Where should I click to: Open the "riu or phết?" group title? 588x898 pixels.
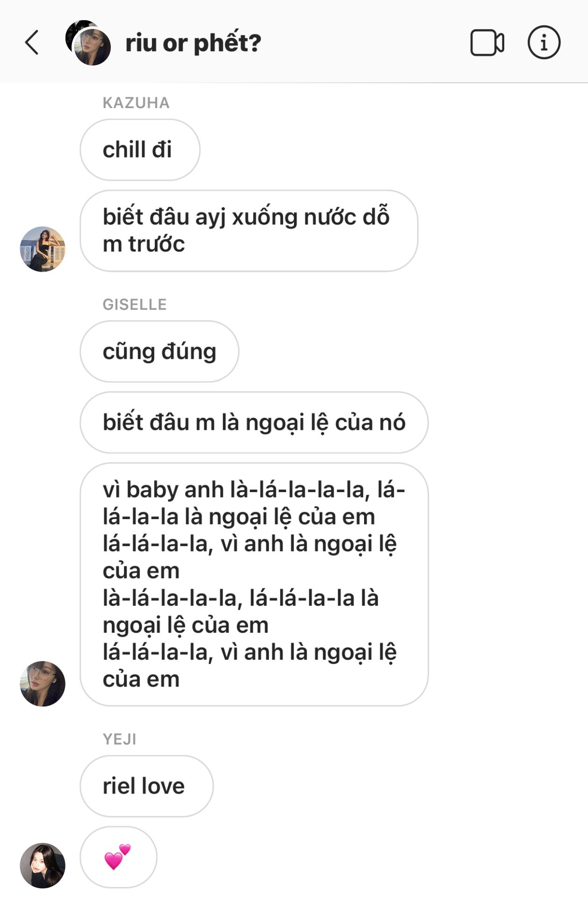pos(193,43)
